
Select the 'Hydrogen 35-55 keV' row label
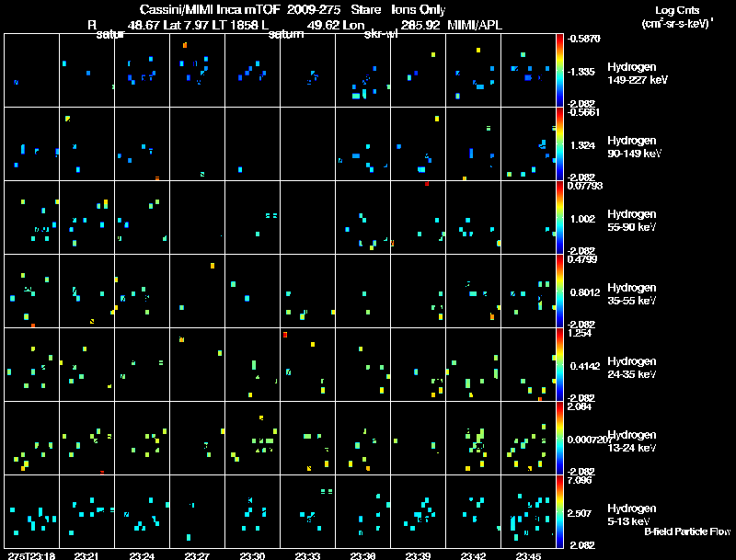pos(632,294)
